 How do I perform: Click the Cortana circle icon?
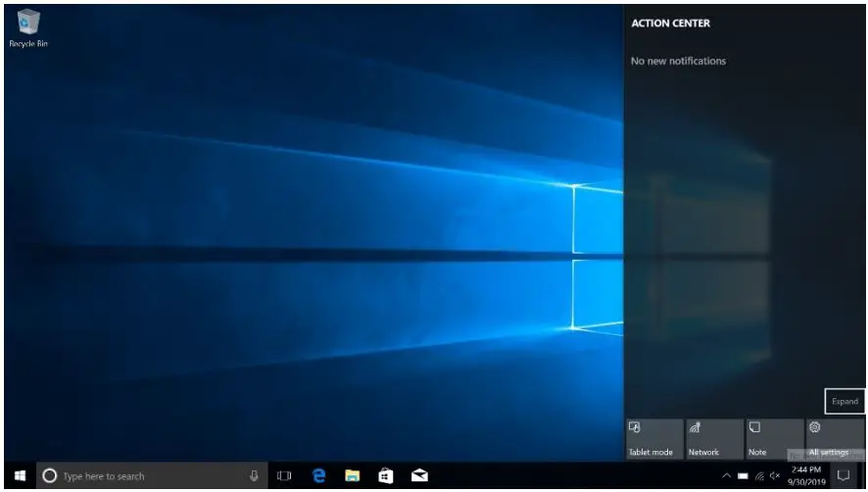click(x=49, y=475)
